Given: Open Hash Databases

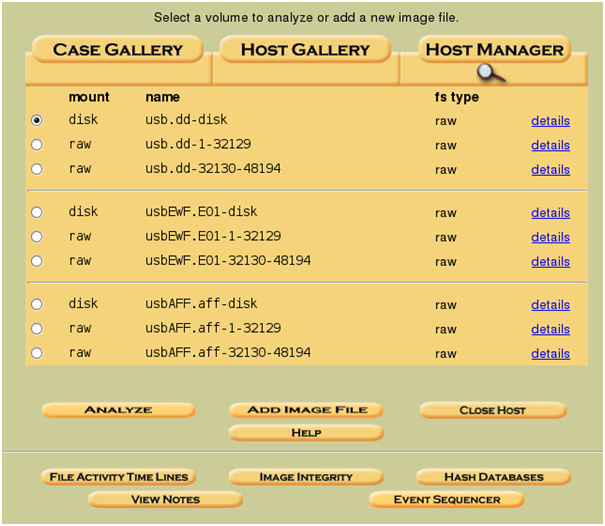Looking at the screenshot, I should click(493, 477).
